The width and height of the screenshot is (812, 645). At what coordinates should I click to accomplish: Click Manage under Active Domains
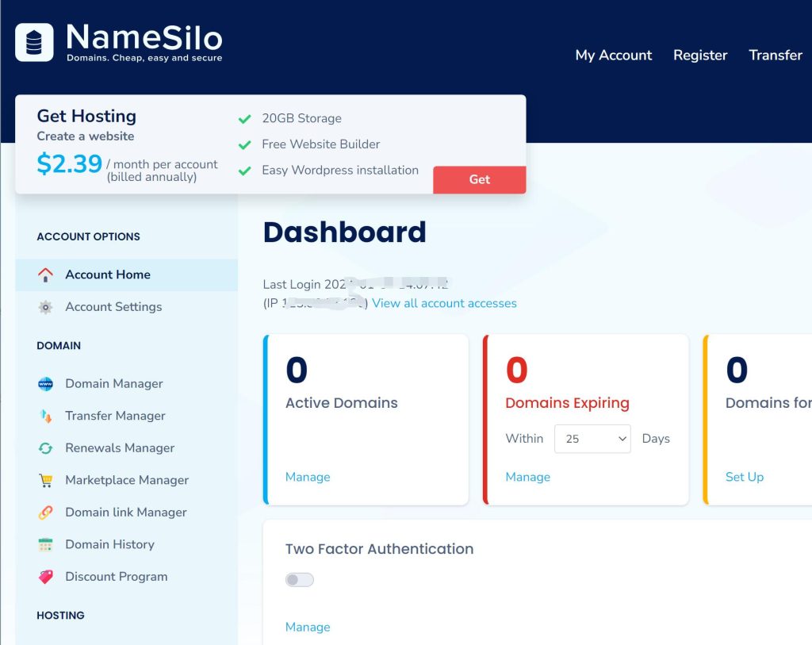tap(308, 477)
